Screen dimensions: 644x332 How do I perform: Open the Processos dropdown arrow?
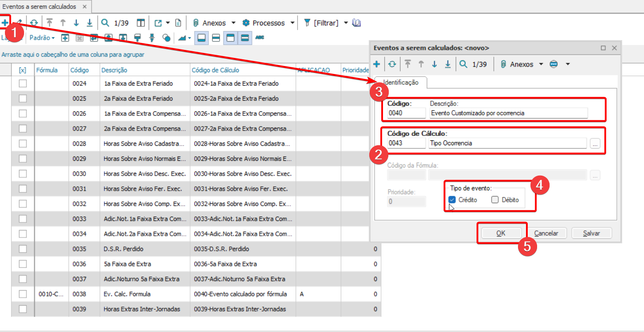click(292, 23)
